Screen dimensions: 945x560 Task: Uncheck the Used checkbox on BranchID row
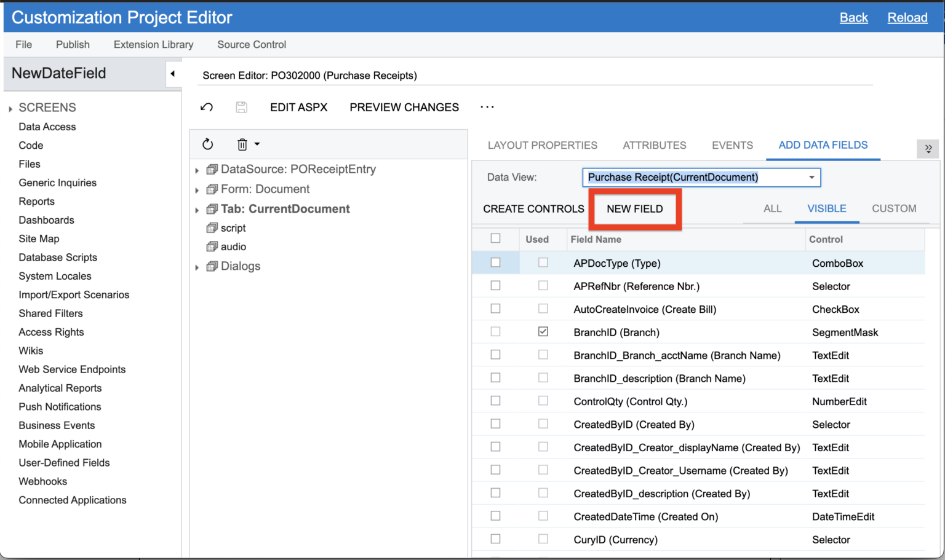click(543, 331)
